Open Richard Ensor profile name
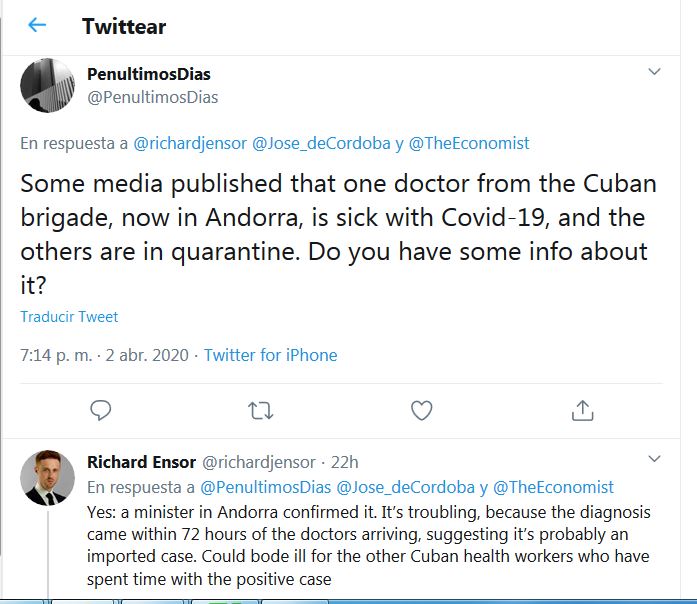 point(141,462)
